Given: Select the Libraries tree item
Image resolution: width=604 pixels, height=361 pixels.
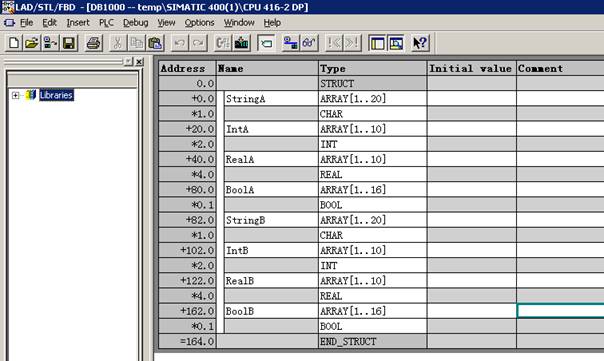Looking at the screenshot, I should click(x=56, y=95).
